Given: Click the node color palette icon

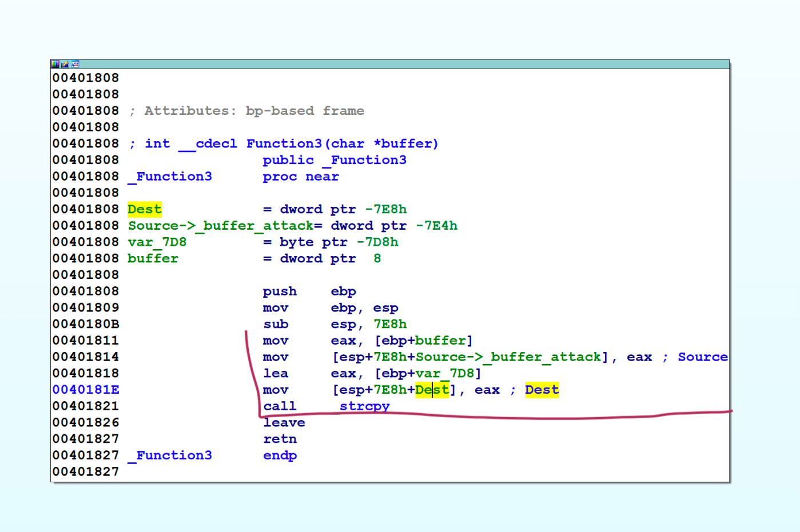Looking at the screenshot, I should coord(55,64).
